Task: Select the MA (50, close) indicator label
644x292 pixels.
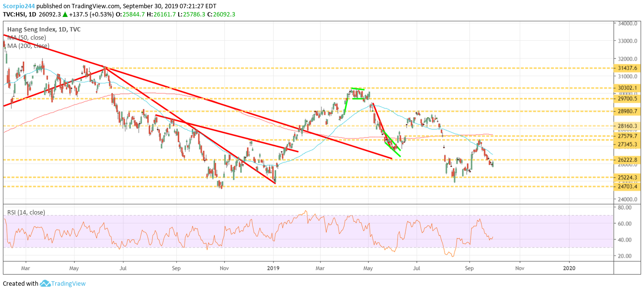Action: (27, 37)
